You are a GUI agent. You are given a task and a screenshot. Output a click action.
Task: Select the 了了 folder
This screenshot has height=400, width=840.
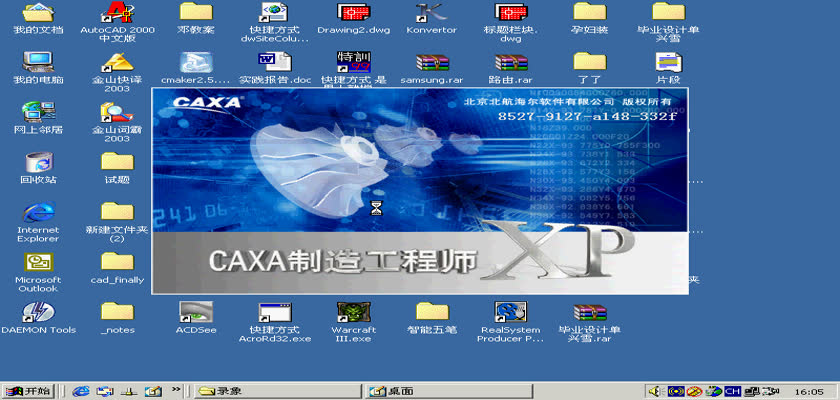[x=589, y=68]
